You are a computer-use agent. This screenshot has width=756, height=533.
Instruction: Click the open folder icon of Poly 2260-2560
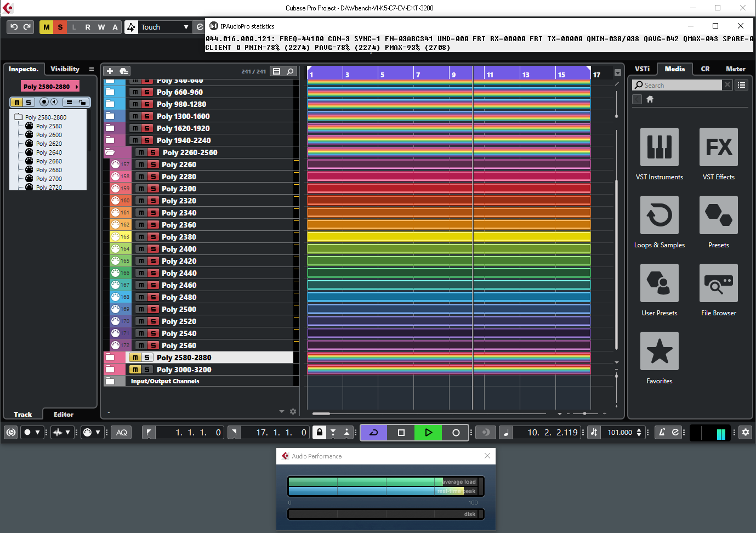coord(110,152)
